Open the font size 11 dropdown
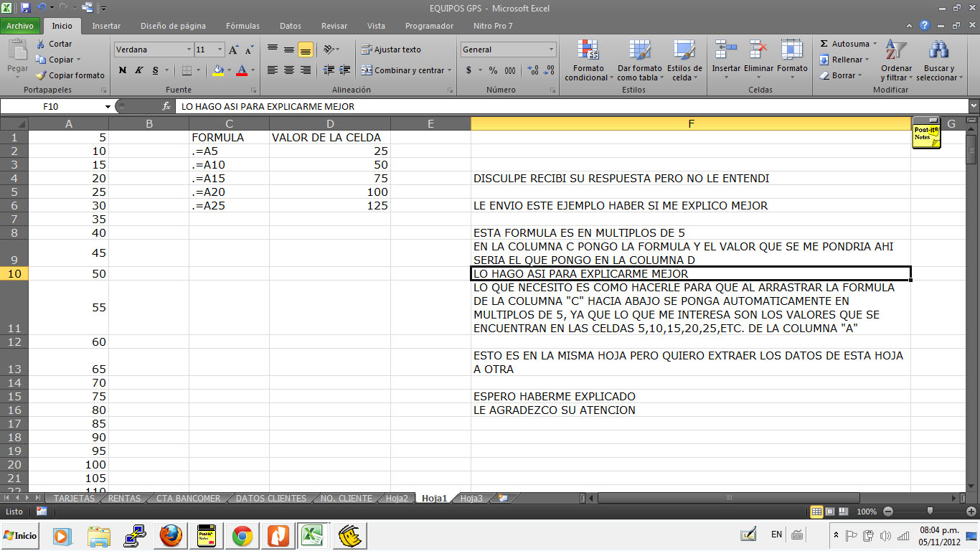This screenshot has width=980, height=551. [x=220, y=50]
